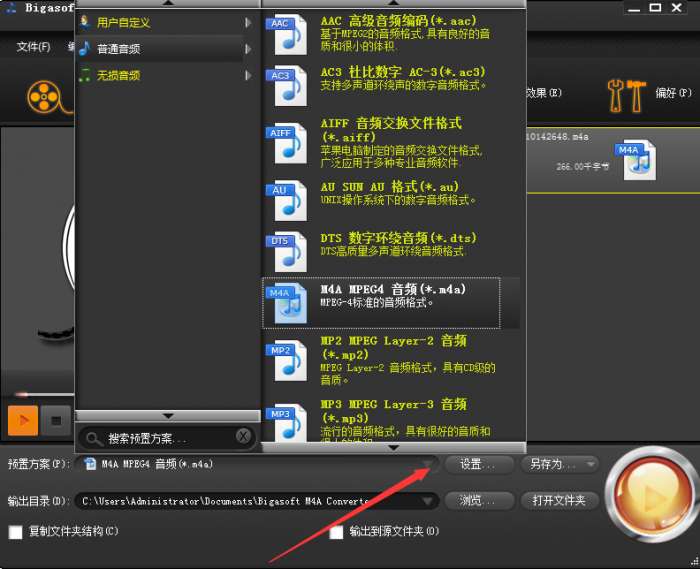Open the 偏好(P) preferences item
This screenshot has width=700, height=569.
point(673,93)
